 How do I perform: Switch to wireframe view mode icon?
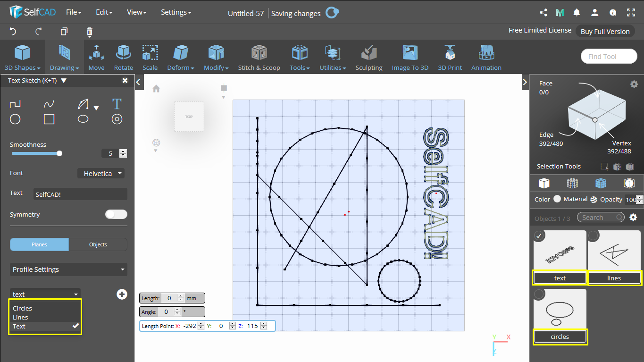point(572,183)
